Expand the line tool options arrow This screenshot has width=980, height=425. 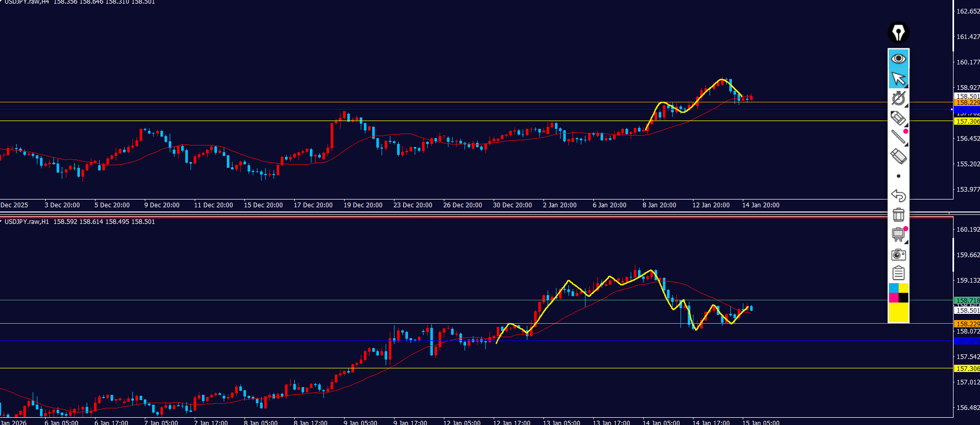pyautogui.click(x=906, y=144)
